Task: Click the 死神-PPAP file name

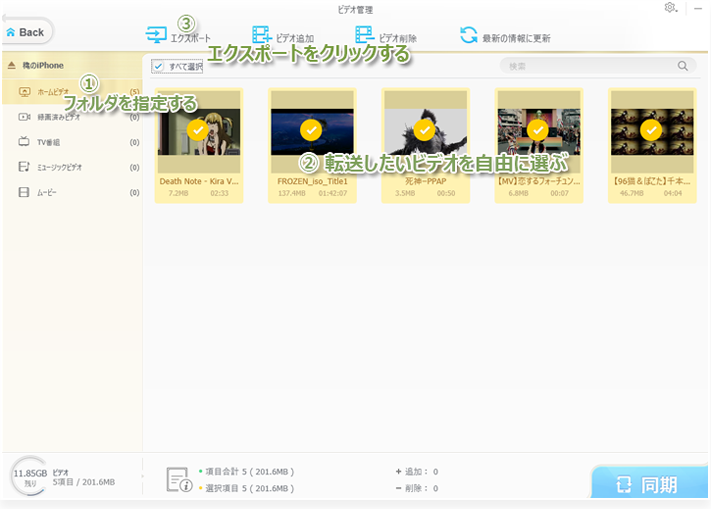Action: 425,181
